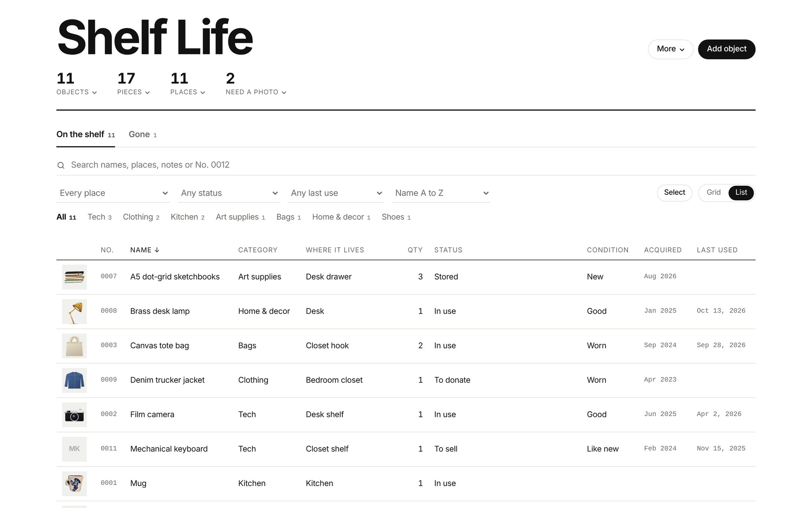Viewport: 812px width, 508px height.
Task: Click the Film camera thumbnail
Action: 74,415
